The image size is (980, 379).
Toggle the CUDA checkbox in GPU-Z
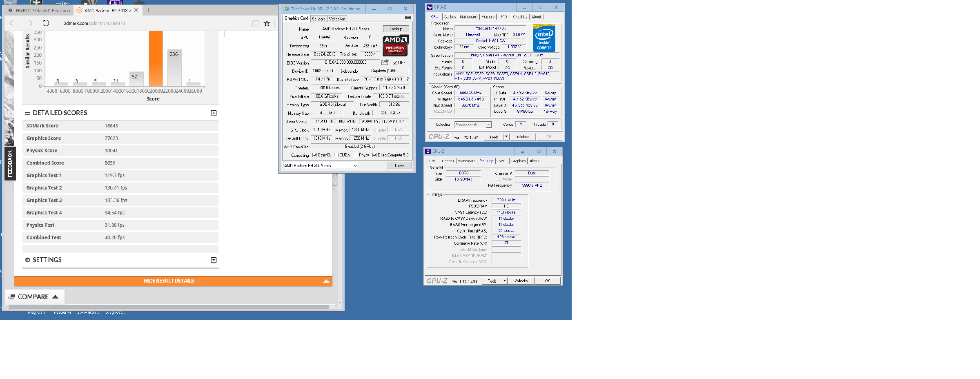336,155
